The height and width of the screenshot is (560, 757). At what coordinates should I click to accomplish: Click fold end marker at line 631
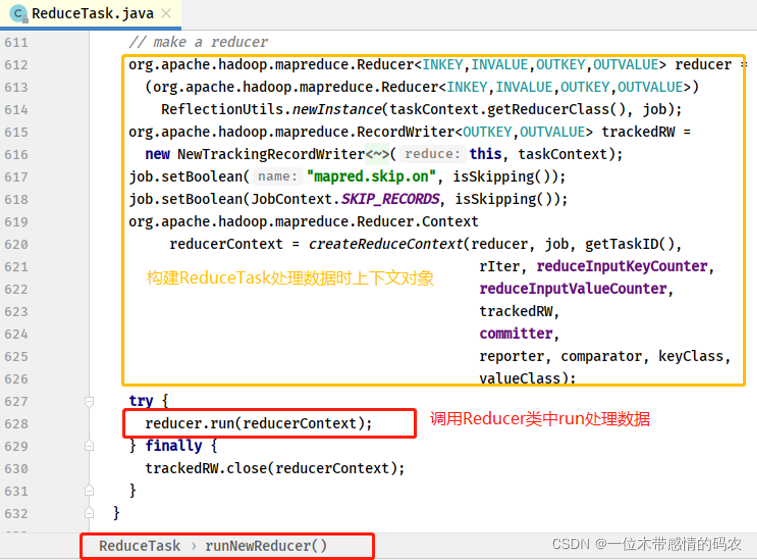coord(88,490)
